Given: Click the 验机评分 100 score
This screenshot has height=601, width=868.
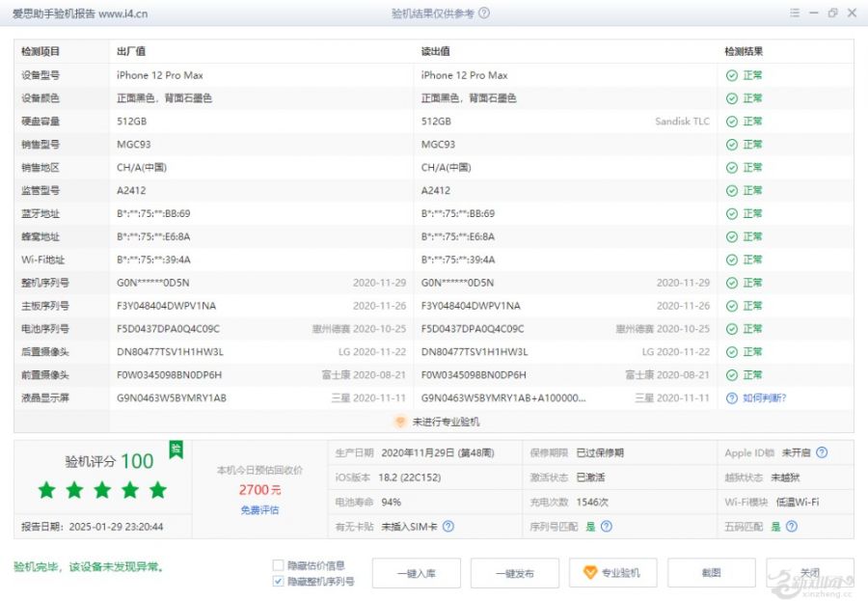Looking at the screenshot, I should pos(109,461).
